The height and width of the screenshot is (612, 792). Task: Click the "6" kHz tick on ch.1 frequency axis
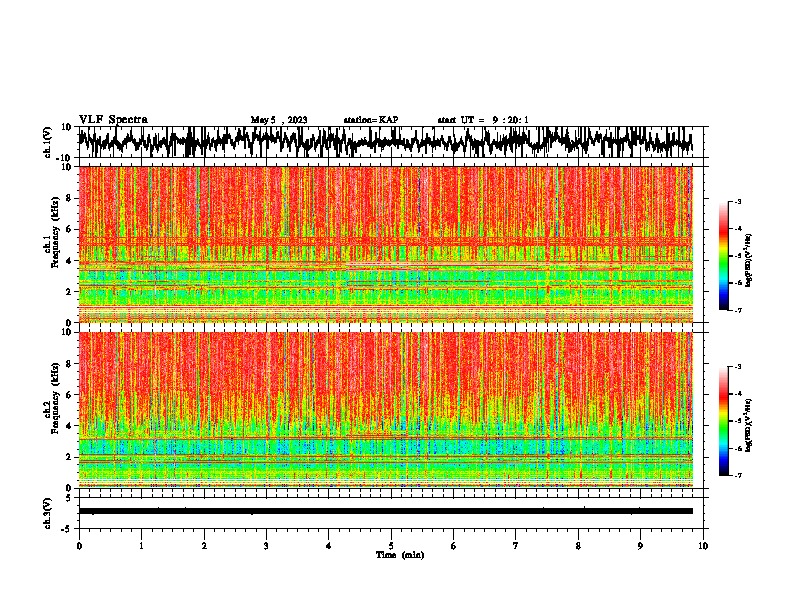(70, 229)
